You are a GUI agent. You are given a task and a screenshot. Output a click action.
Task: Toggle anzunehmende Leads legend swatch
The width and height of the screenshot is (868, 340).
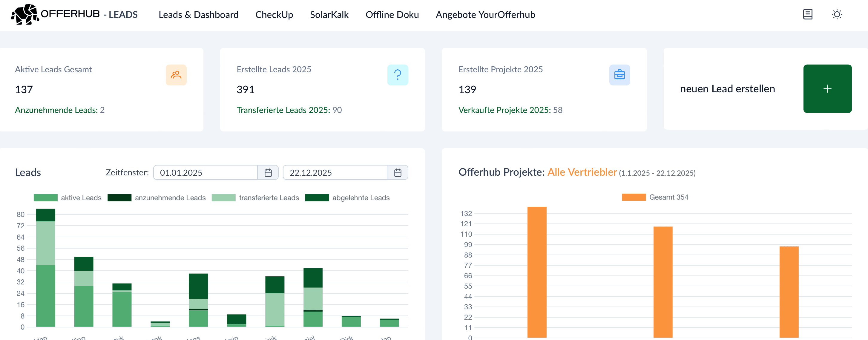(119, 198)
